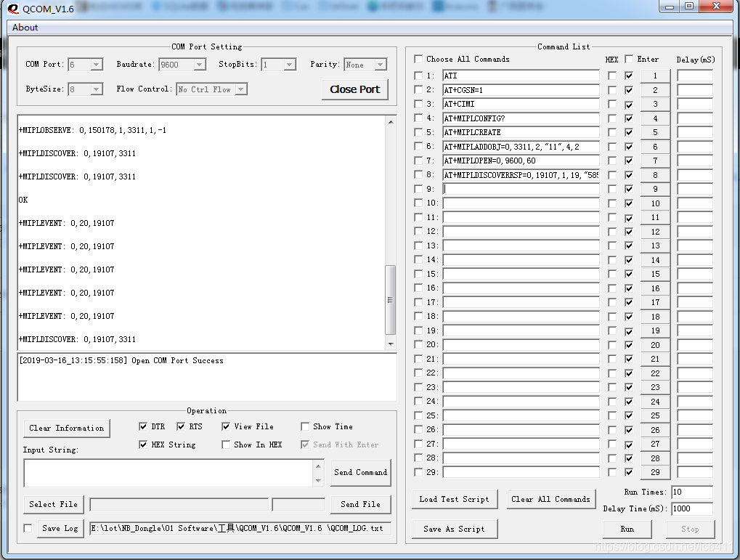The width and height of the screenshot is (740, 560).
Task: Click the QCOM app icon in title bar
Action: click(13, 9)
